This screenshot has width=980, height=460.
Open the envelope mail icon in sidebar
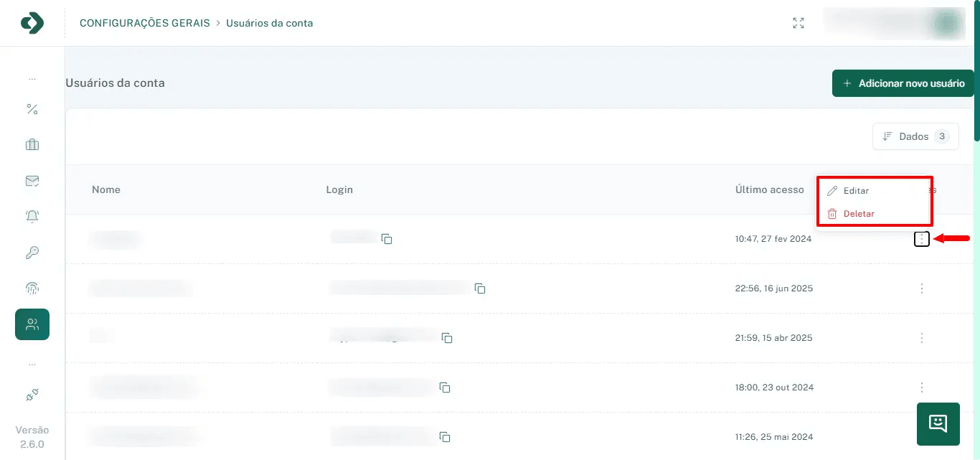click(32, 181)
